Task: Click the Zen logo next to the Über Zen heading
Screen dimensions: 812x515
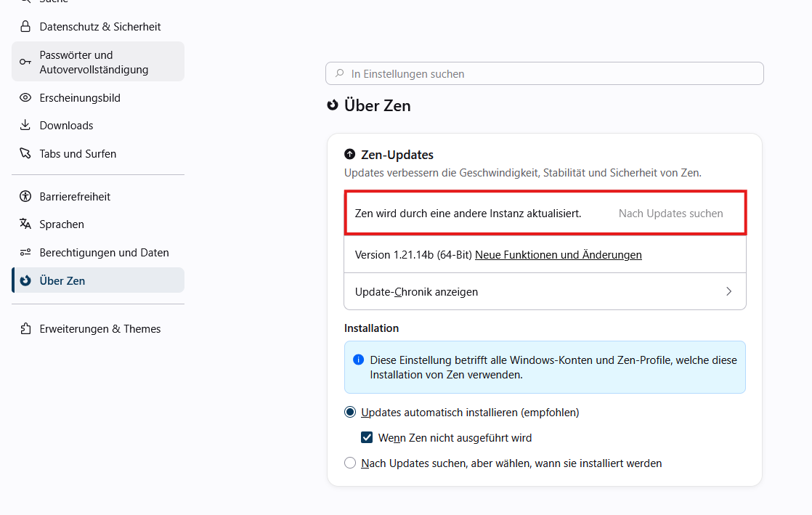Action: (333, 105)
